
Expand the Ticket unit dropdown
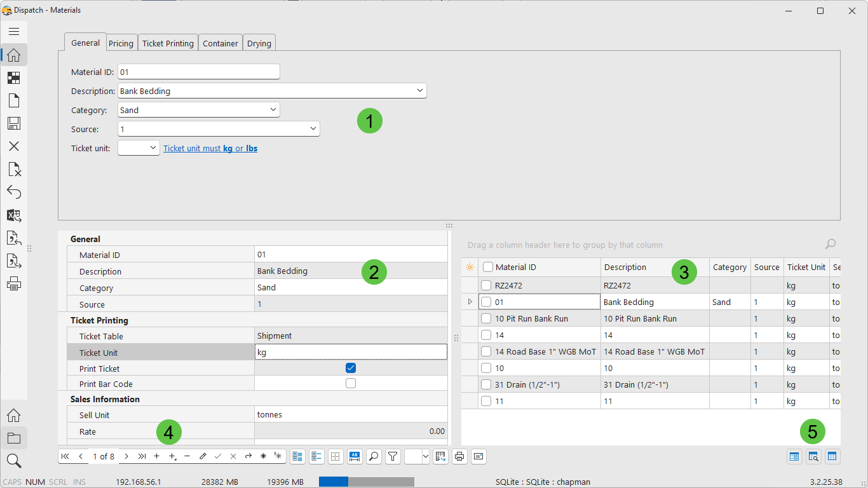(153, 148)
